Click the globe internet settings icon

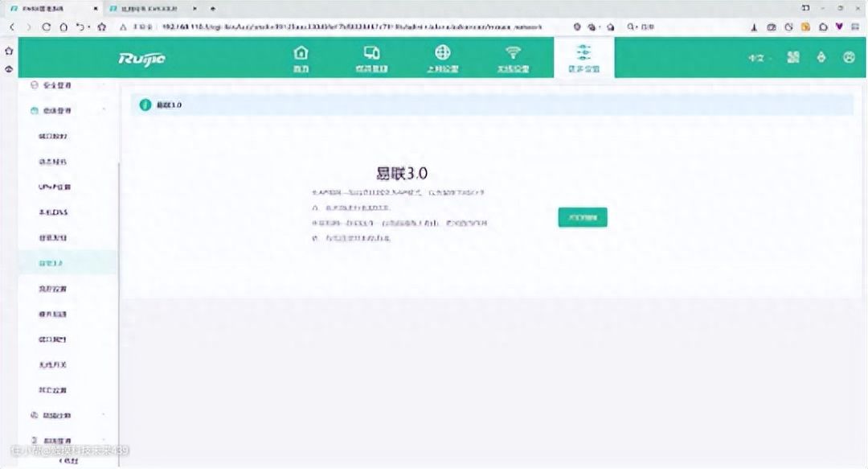coord(442,59)
